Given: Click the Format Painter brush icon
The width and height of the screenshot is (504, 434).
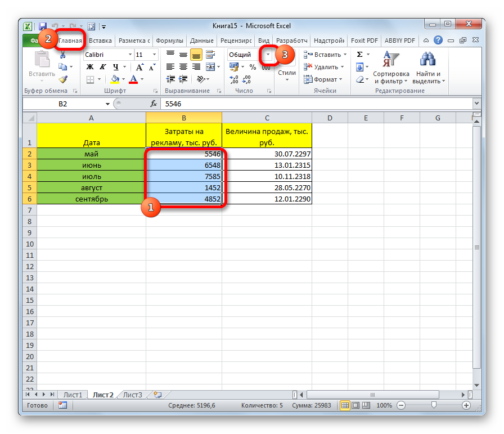Looking at the screenshot, I should (x=63, y=79).
